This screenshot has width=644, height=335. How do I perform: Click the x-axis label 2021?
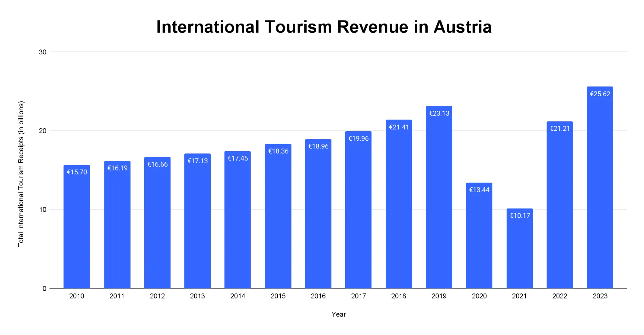[519, 296]
